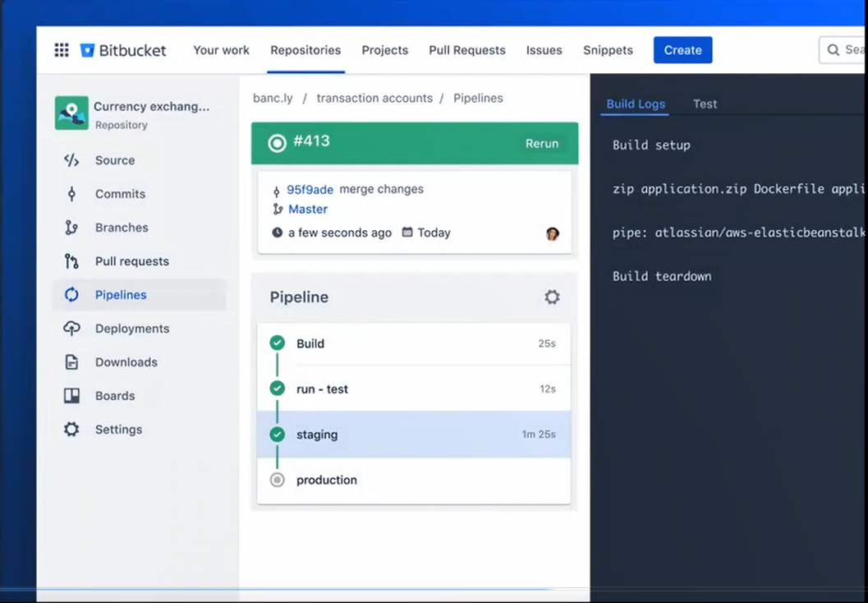
Task: Click the Boards icon in sidebar
Action: (71, 396)
